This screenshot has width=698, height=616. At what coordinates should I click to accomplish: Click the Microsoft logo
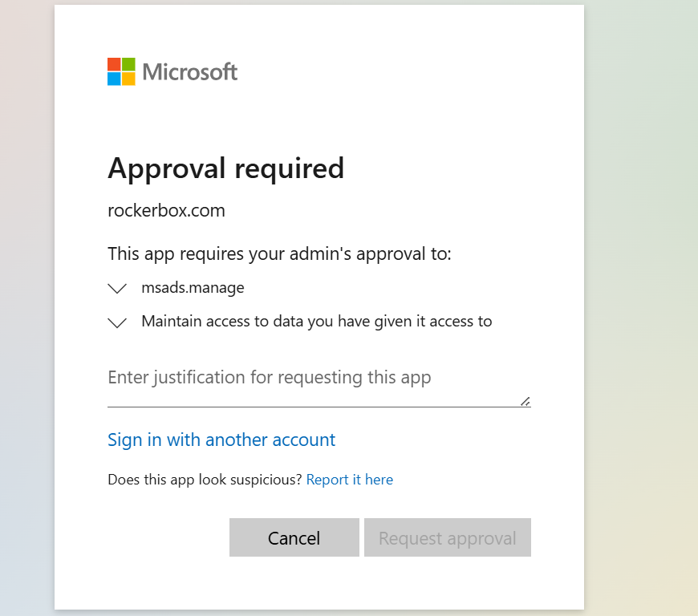click(172, 71)
